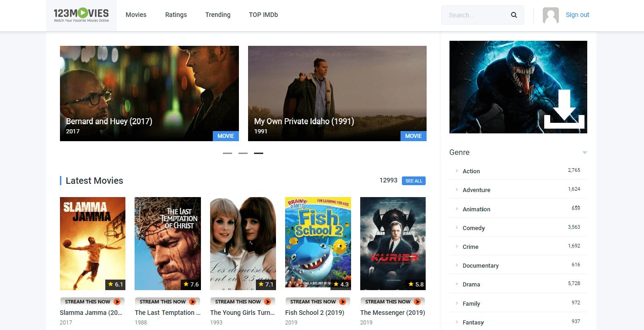Click the play icon under The Messenger
The image size is (644, 330).
coord(417,302)
